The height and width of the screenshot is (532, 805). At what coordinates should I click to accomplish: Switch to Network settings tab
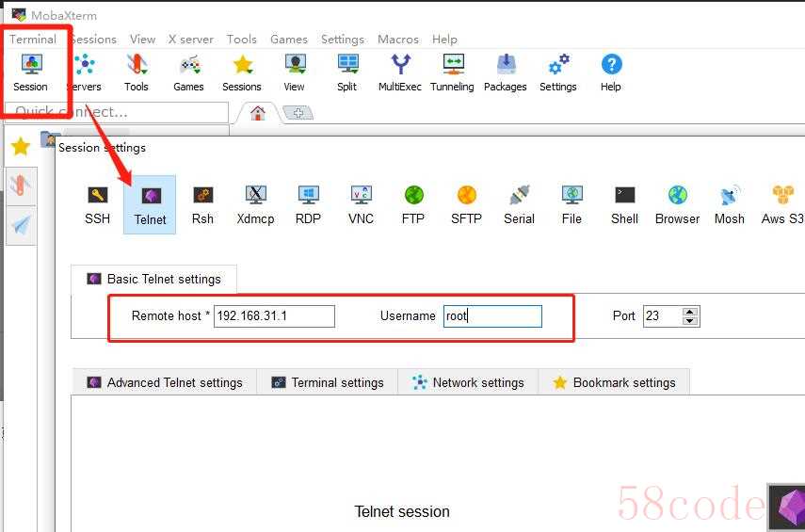click(468, 382)
